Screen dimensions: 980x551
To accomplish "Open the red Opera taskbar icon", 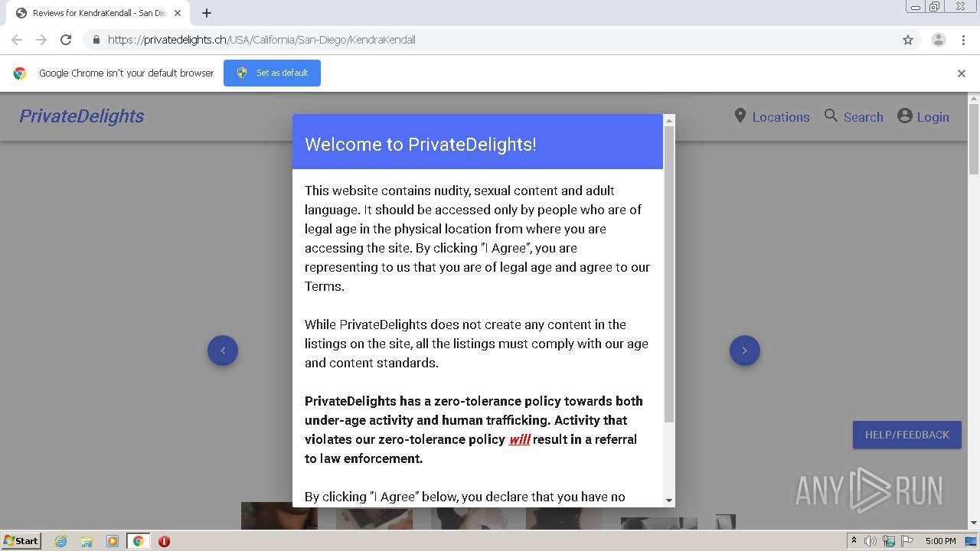I will 164,541.
